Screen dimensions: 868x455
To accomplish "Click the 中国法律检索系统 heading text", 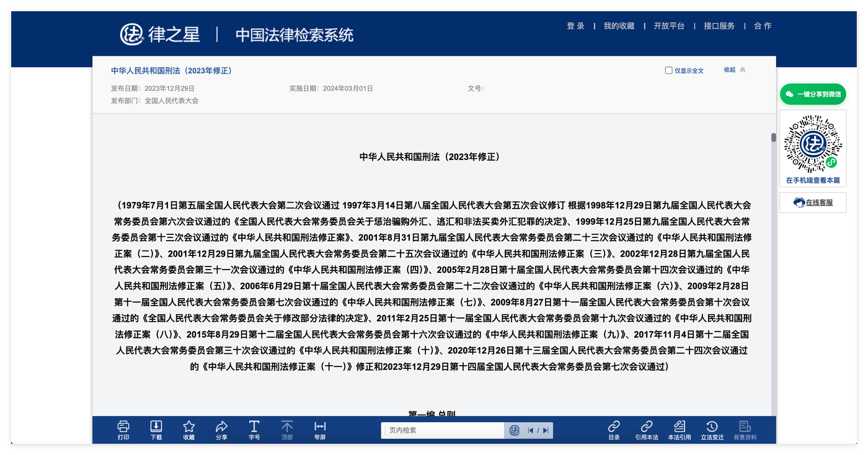I will tap(294, 35).
